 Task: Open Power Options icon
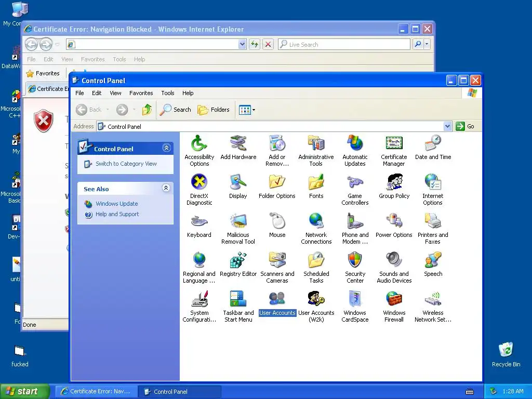point(394,225)
